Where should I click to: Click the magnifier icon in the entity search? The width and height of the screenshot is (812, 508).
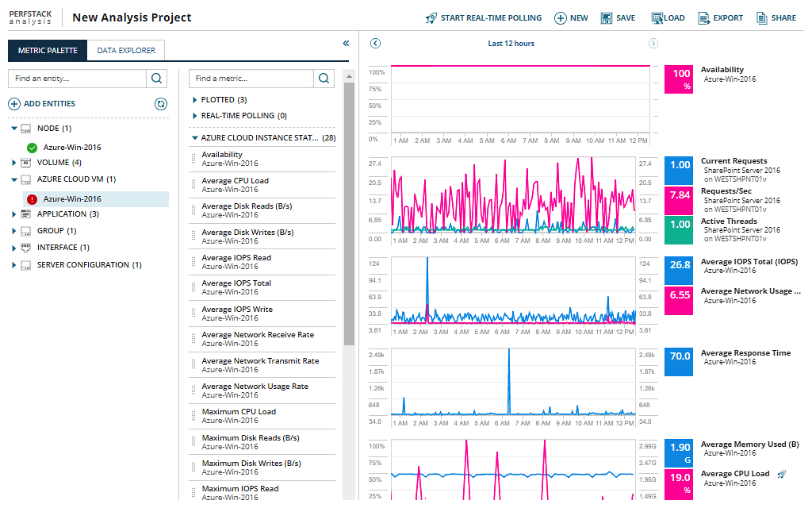156,79
